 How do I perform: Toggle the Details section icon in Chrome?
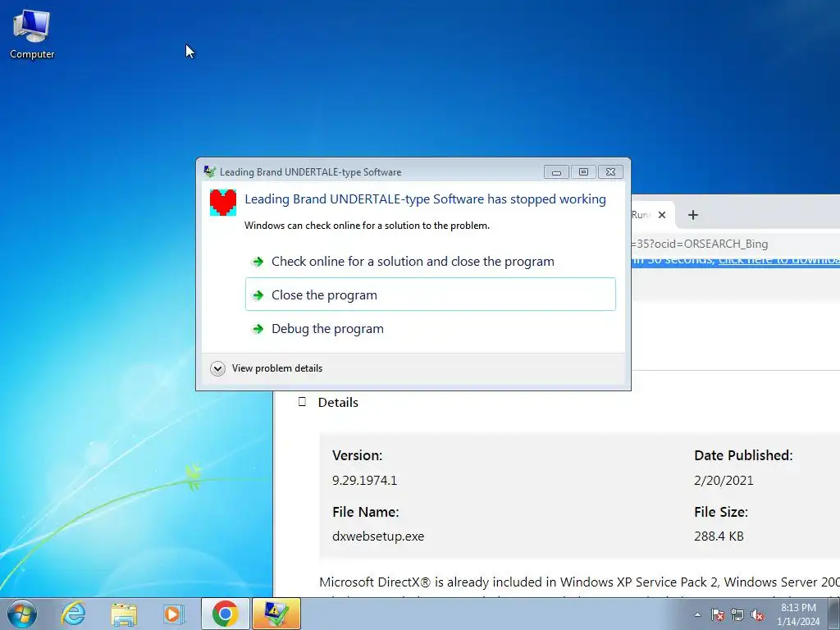[x=302, y=402]
